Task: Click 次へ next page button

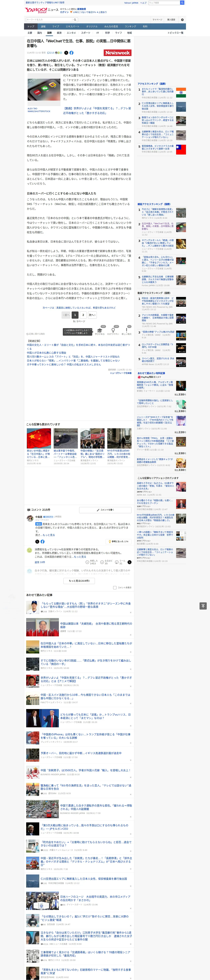Action: click(92, 315)
